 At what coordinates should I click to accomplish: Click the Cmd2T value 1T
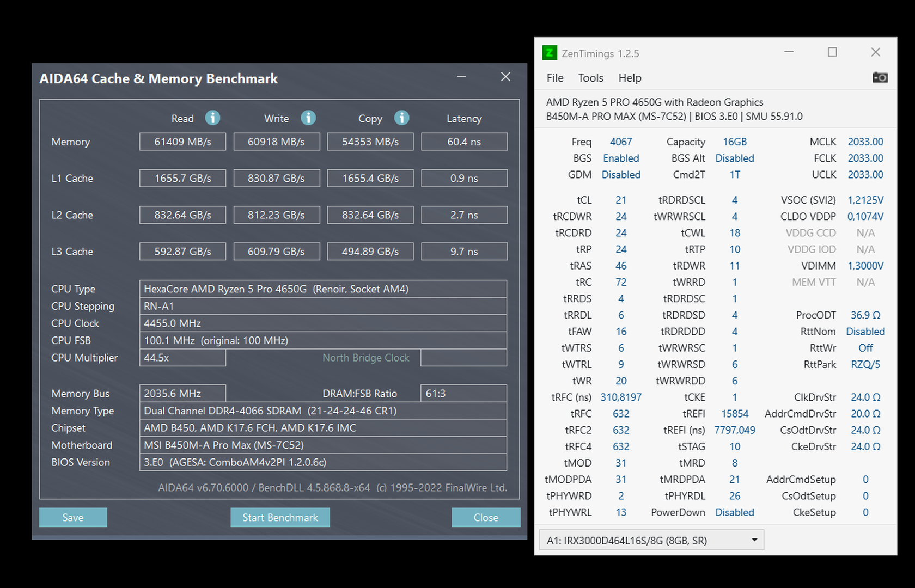click(x=735, y=175)
